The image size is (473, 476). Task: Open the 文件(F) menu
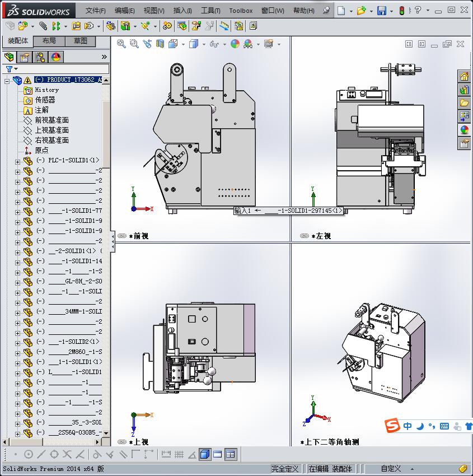95,11
